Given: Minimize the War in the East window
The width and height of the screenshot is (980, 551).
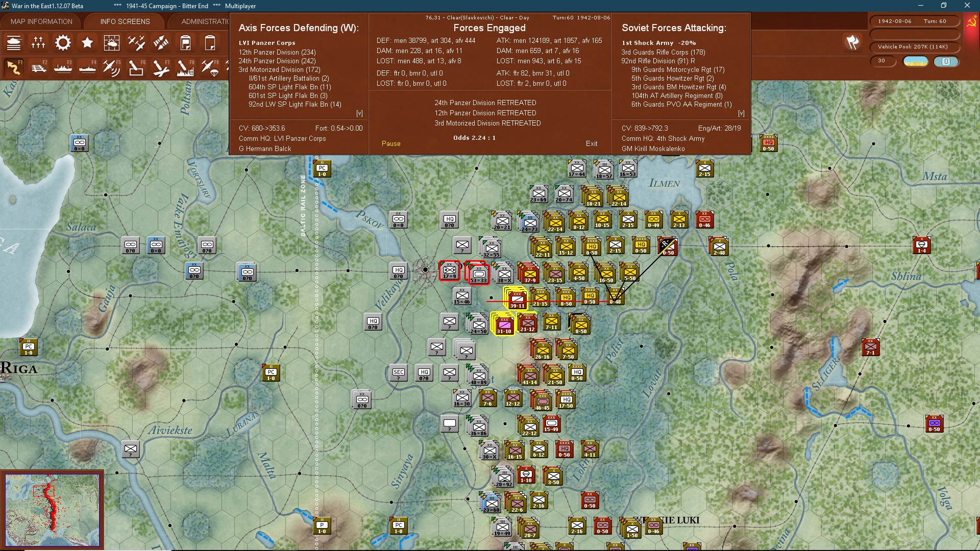Looking at the screenshot, I should (921, 6).
